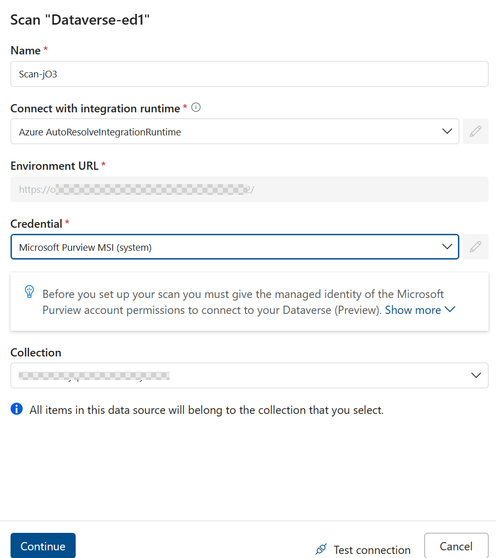The image size is (496, 558).
Task: Click the Collection combo box value
Action: (94, 376)
